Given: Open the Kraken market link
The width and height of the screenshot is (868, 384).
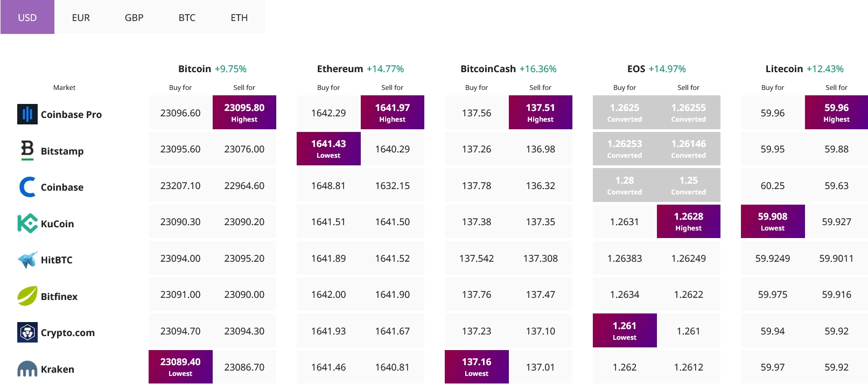Looking at the screenshot, I should click(x=58, y=369).
